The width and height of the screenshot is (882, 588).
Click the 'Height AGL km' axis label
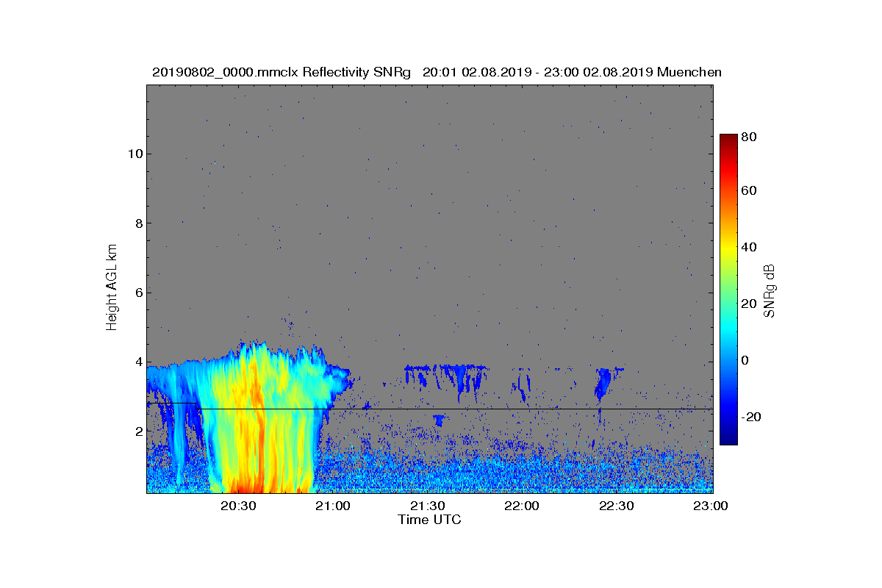pos(112,288)
